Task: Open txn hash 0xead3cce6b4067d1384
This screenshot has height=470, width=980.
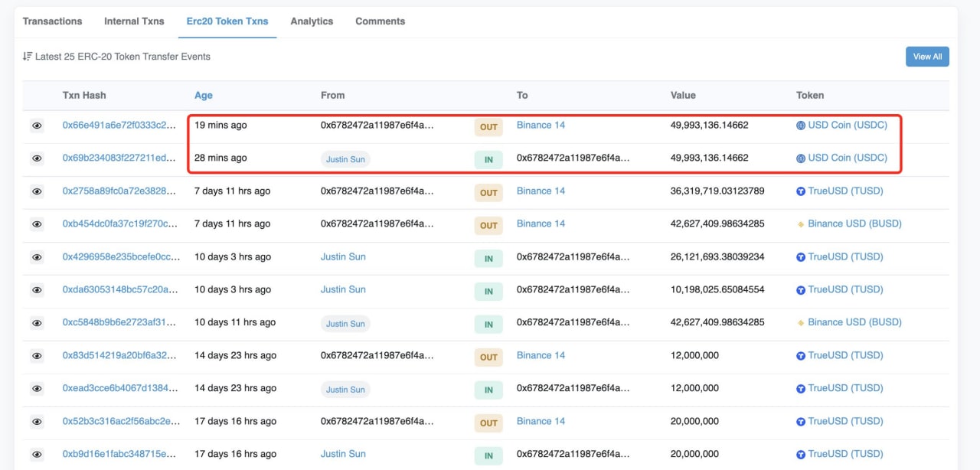Action: pos(120,388)
